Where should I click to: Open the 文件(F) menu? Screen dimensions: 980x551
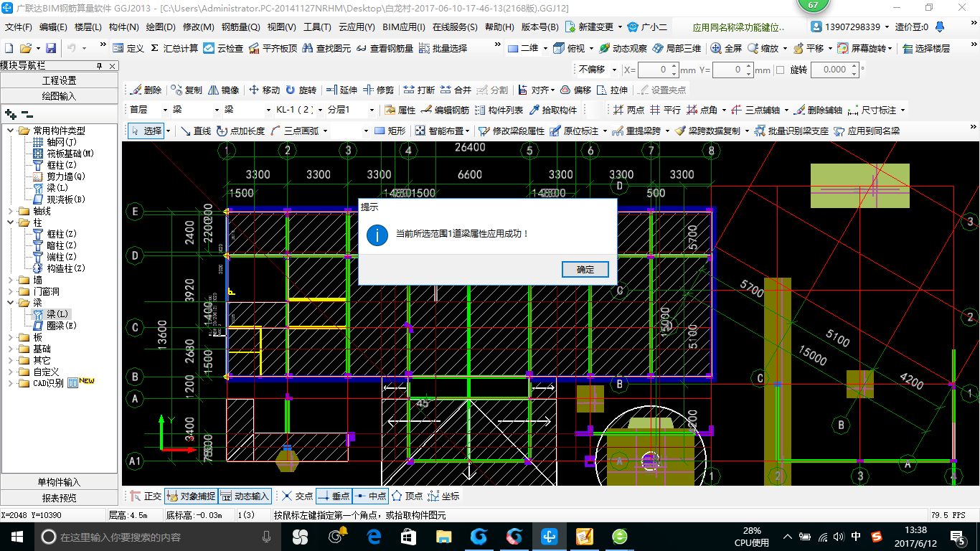19,27
